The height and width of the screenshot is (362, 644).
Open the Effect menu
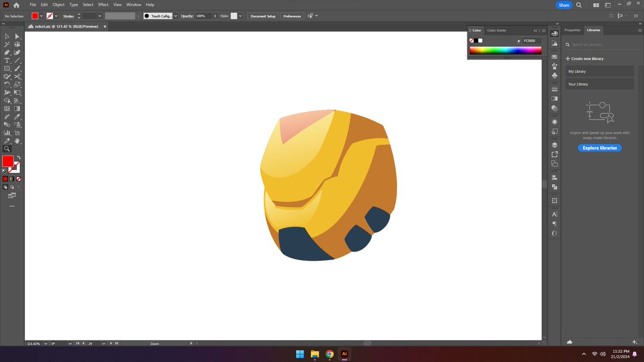103,4
